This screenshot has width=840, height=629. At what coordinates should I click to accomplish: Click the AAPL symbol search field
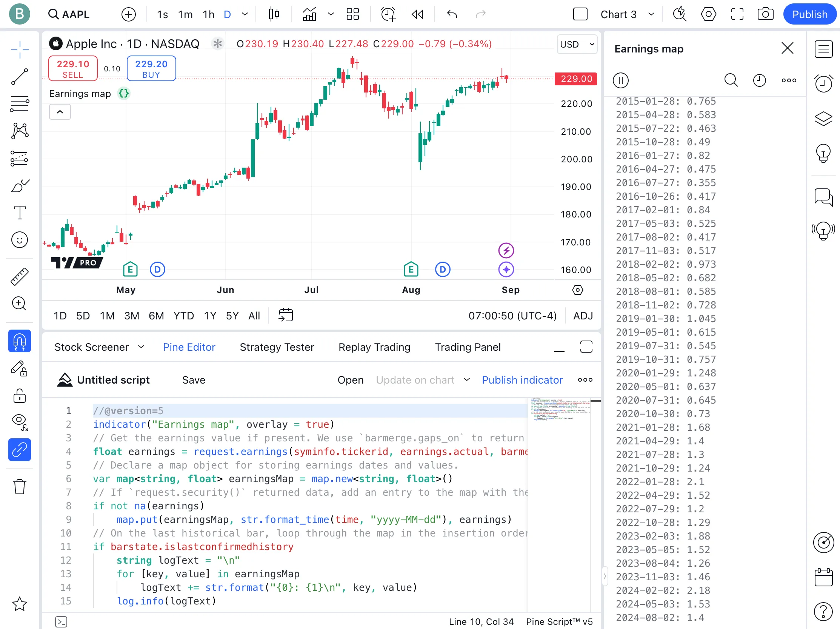(69, 14)
